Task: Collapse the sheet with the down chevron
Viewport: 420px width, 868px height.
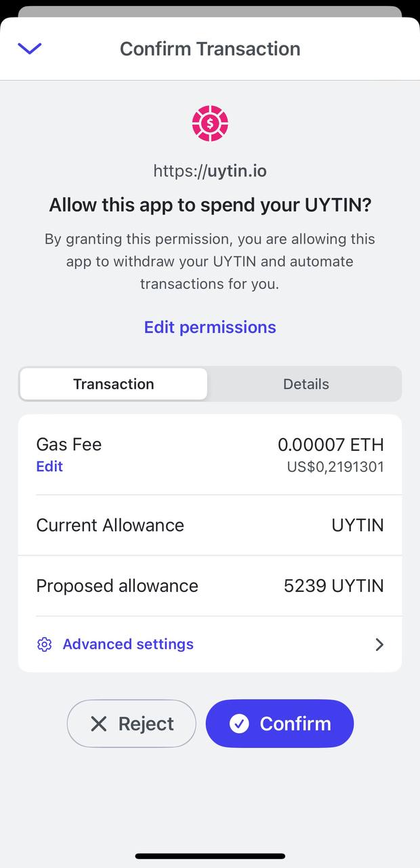Action: [30, 48]
